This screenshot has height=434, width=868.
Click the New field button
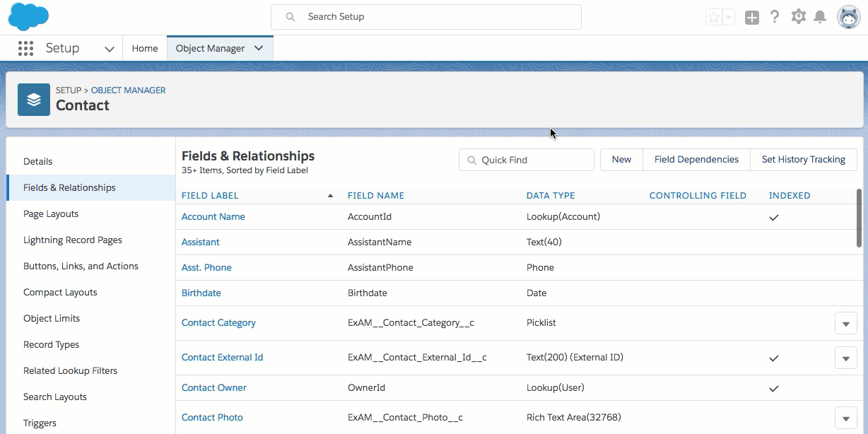tap(621, 160)
